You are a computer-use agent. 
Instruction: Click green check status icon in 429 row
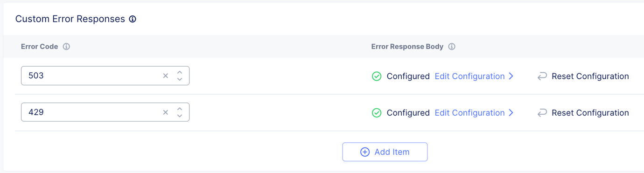377,112
